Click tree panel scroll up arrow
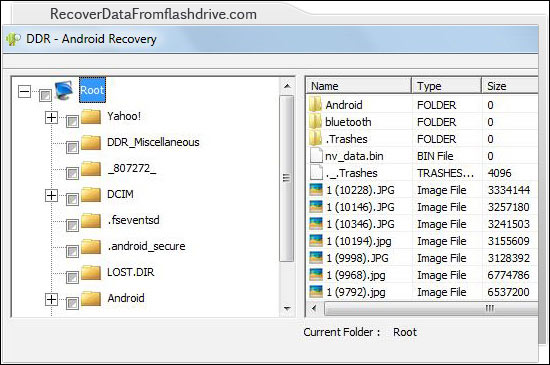 287,86
